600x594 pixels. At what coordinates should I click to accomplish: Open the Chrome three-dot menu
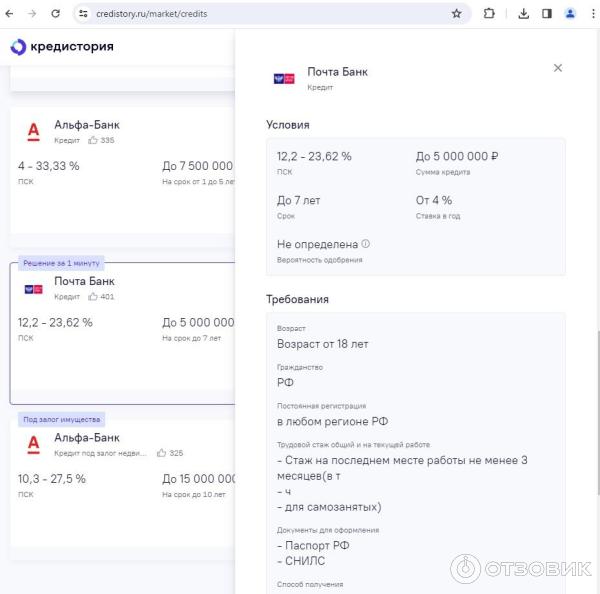593,14
